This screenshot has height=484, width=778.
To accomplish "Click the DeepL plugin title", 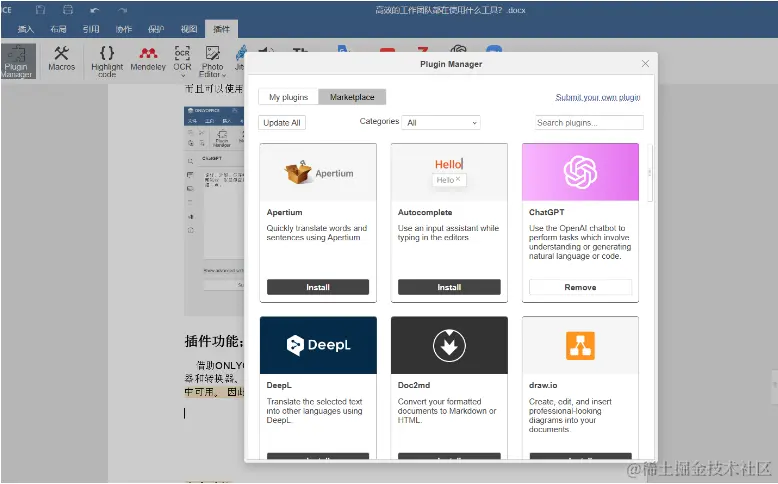I will 279,385.
